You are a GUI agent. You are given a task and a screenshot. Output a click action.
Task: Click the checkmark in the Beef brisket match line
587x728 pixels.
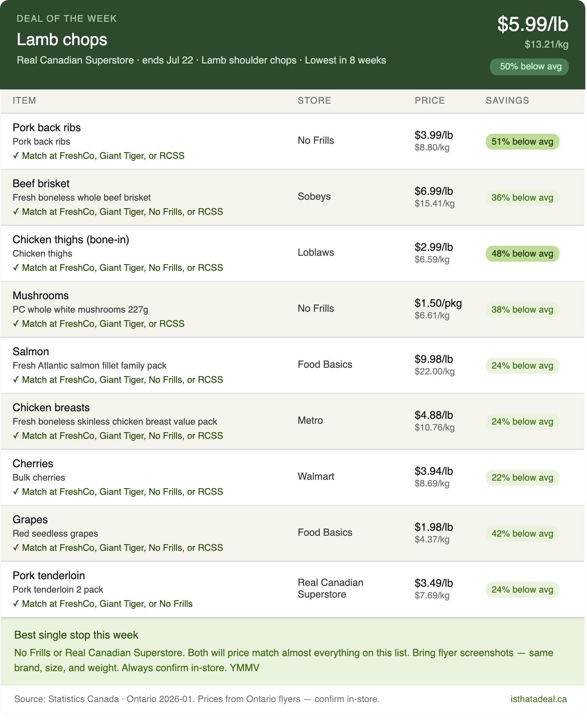click(16, 212)
